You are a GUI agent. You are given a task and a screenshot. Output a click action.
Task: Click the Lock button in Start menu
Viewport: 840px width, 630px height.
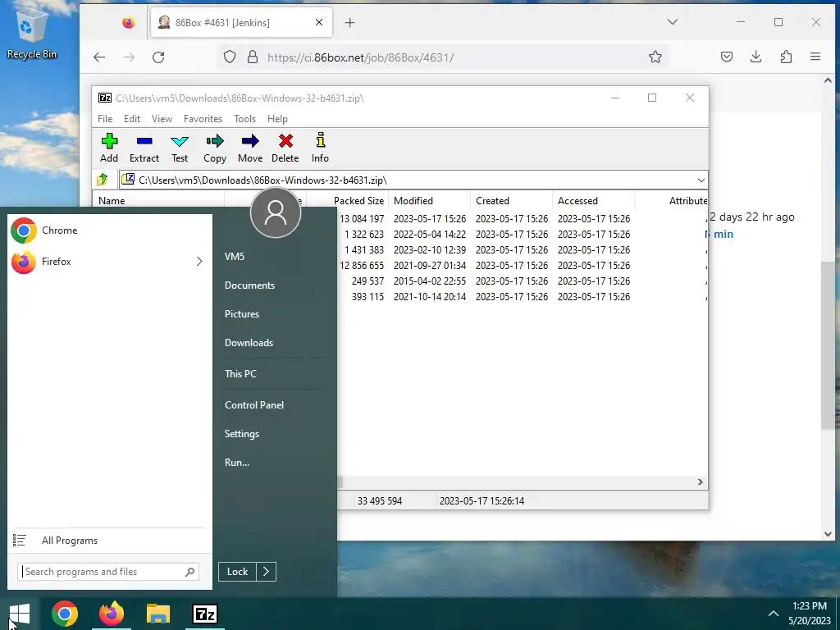pyautogui.click(x=237, y=572)
